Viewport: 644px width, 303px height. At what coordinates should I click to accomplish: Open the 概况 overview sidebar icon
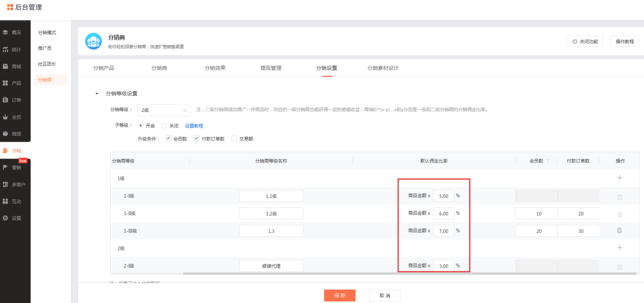point(5,33)
